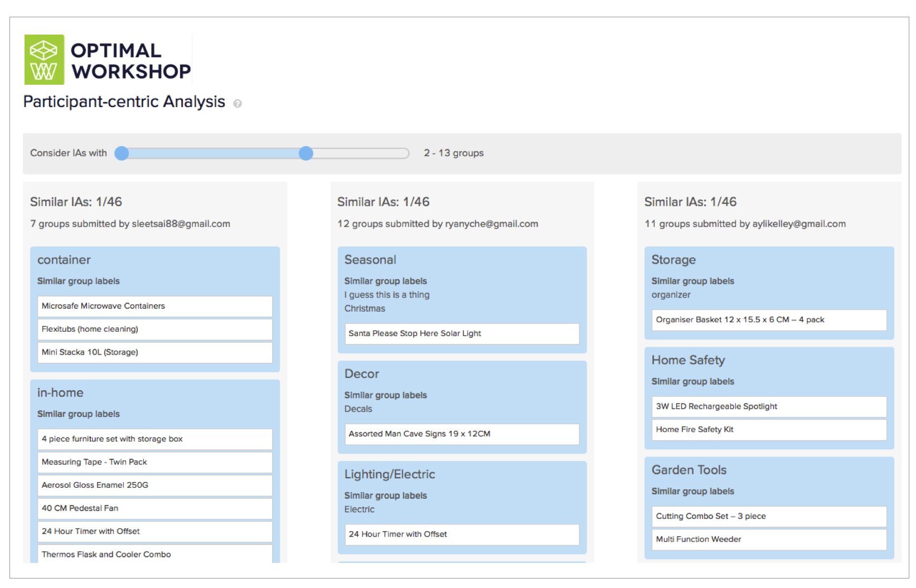
Task: Click 'Multi Function Weeder' card
Action: (769, 540)
